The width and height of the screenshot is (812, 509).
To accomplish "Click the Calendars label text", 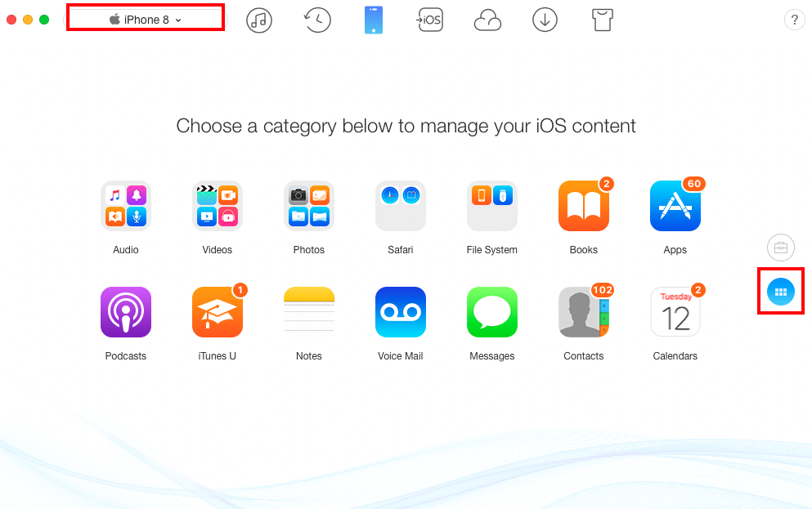I will (x=675, y=356).
